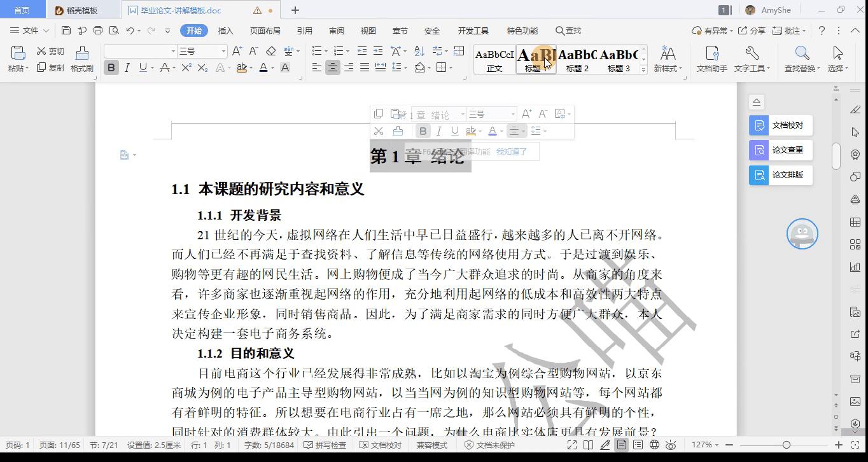Select the text highlight color tool

coord(242,67)
